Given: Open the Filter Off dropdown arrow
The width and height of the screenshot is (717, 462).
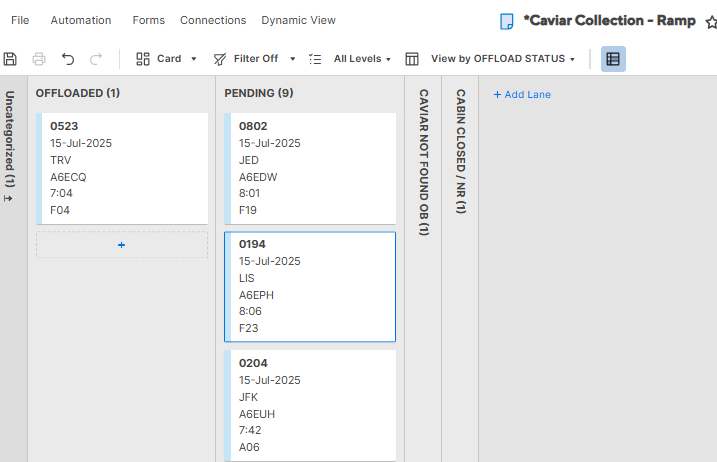Looking at the screenshot, I should click(x=293, y=59).
